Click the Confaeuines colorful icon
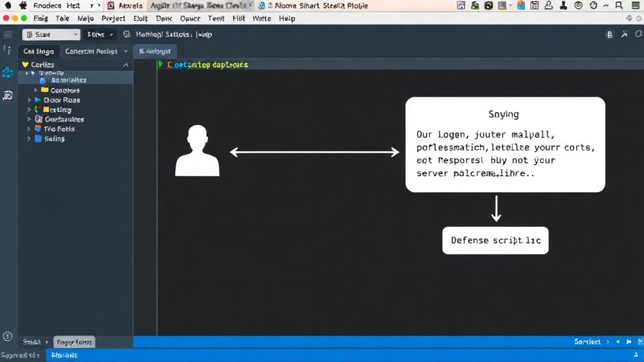Viewport: 644px width, 362px height. point(38,119)
